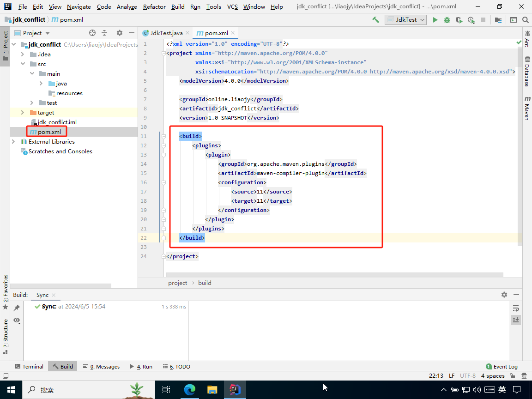Open the 0: Messages tool window
The image size is (532, 399).
(x=101, y=366)
